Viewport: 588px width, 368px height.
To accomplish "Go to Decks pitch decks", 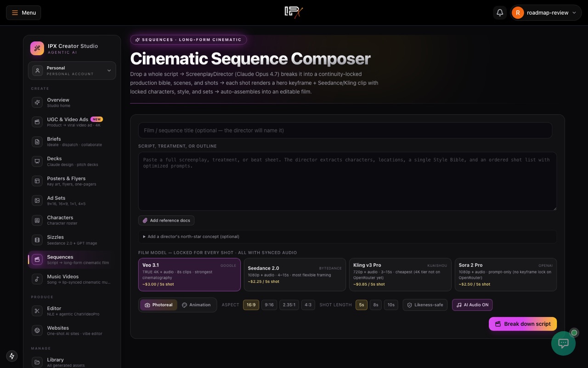I will [72, 161].
